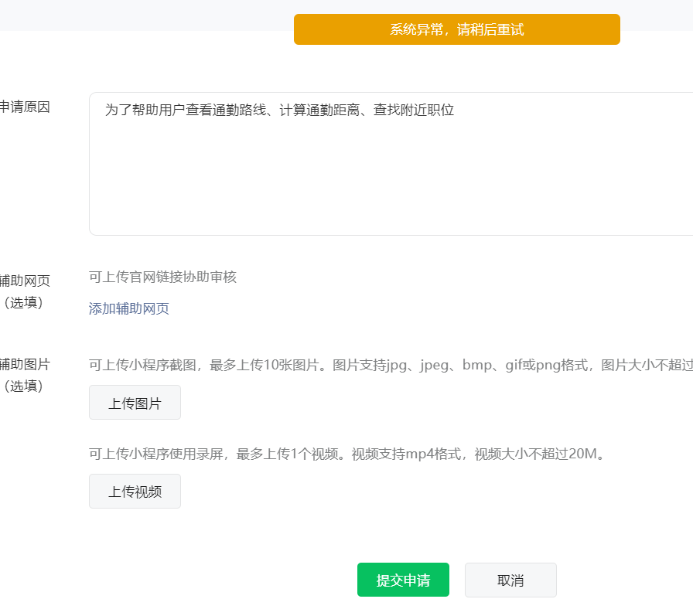Click the 申请原因 field label

coord(25,107)
